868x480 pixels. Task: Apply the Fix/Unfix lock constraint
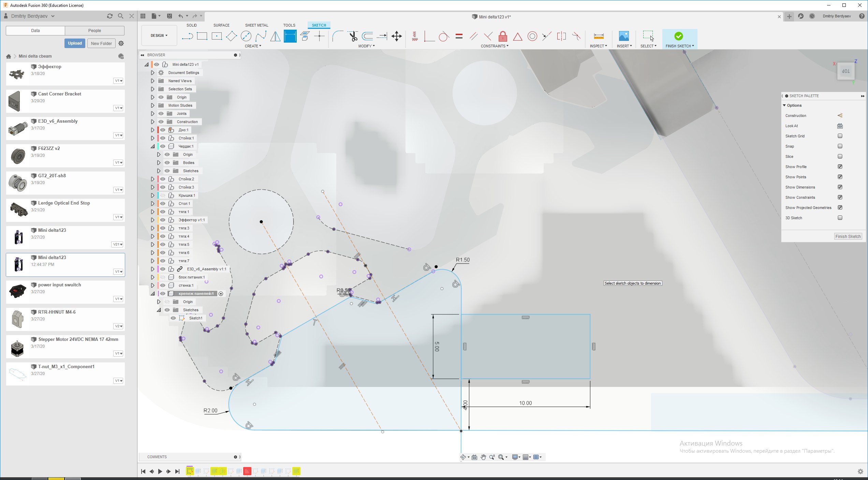click(x=503, y=36)
